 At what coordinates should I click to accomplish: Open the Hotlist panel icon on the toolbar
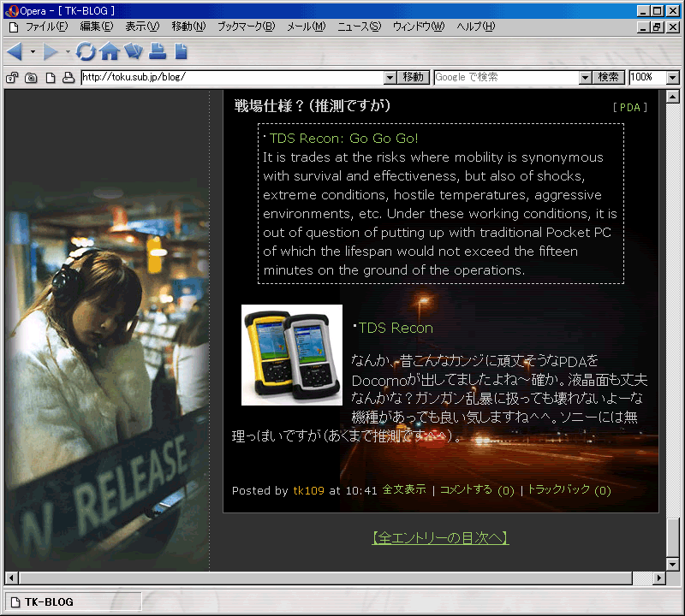click(134, 51)
